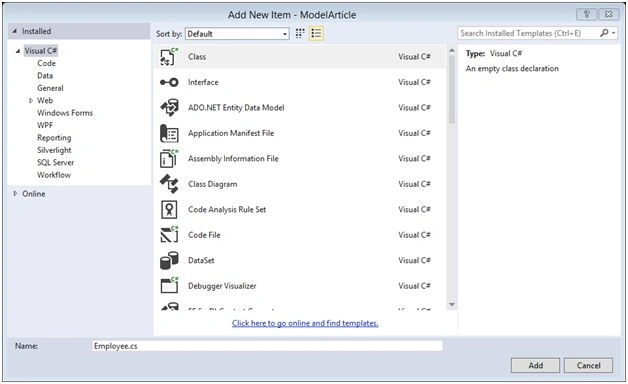
Task: Expand the Web tree node
Action: click(x=31, y=101)
